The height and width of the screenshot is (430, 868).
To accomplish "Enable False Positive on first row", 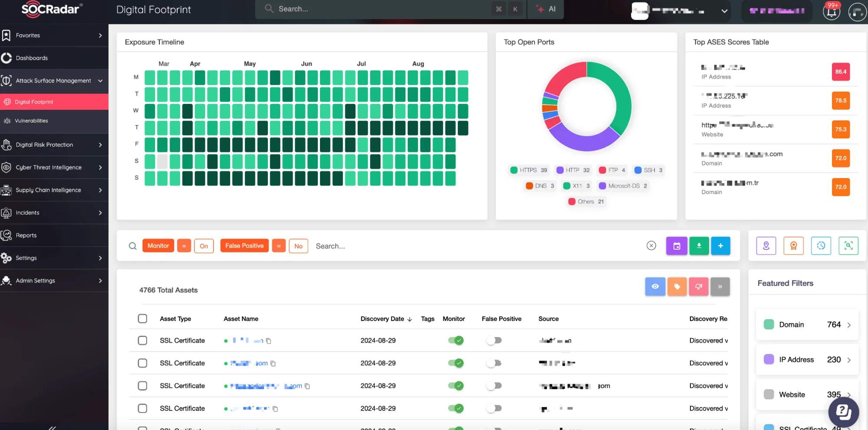I will tap(494, 341).
